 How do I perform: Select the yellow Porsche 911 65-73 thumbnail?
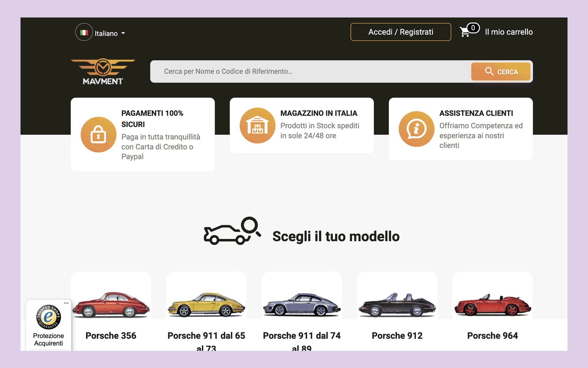coord(206,305)
